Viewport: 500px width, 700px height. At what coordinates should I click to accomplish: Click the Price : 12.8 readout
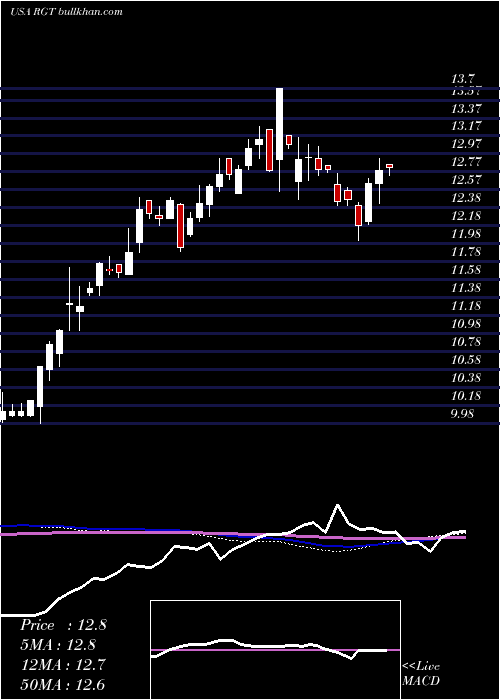(63, 625)
